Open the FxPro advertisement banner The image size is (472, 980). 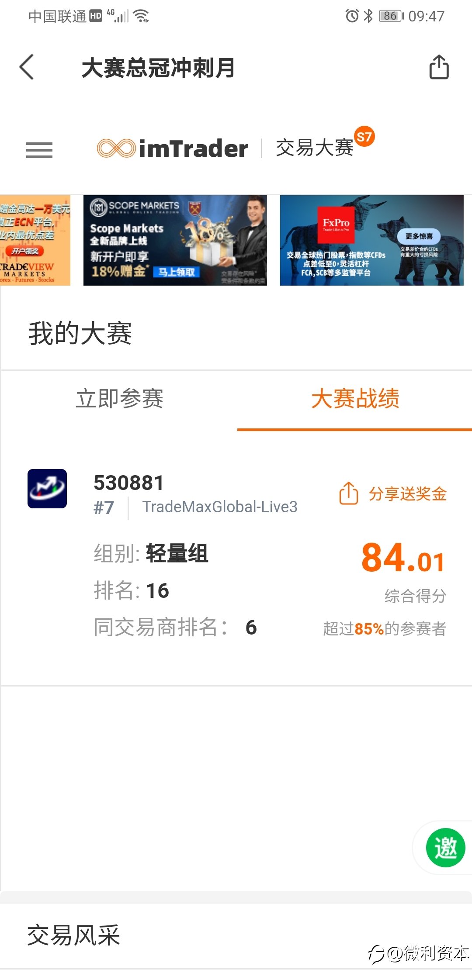pyautogui.click(x=372, y=240)
